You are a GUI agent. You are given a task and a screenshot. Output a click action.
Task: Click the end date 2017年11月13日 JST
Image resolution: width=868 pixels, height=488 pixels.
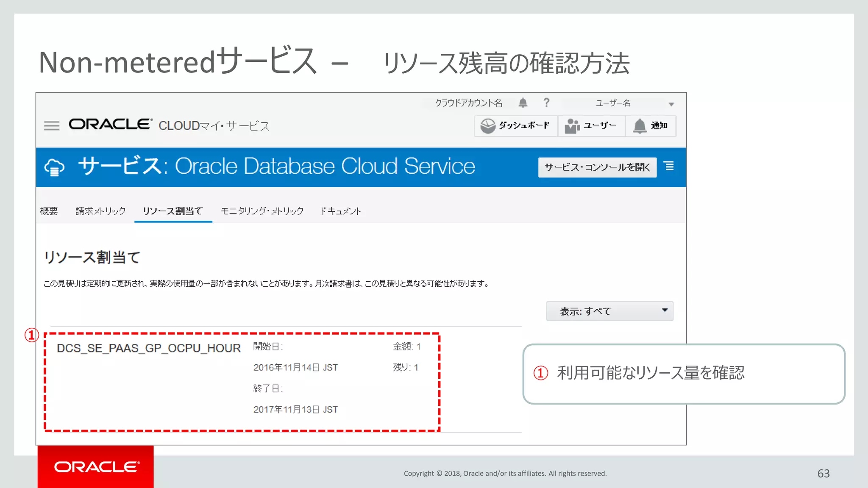click(295, 409)
